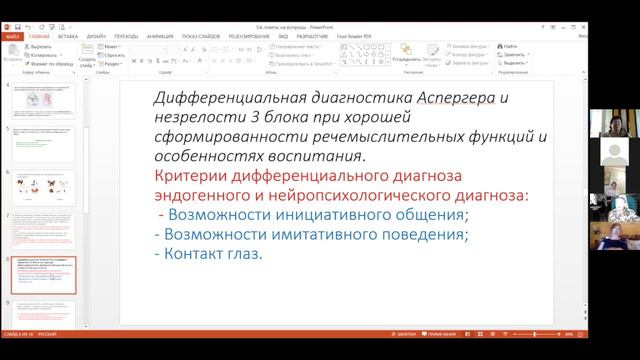
Task: Click Формат по образцу format painter
Action: pos(49,64)
